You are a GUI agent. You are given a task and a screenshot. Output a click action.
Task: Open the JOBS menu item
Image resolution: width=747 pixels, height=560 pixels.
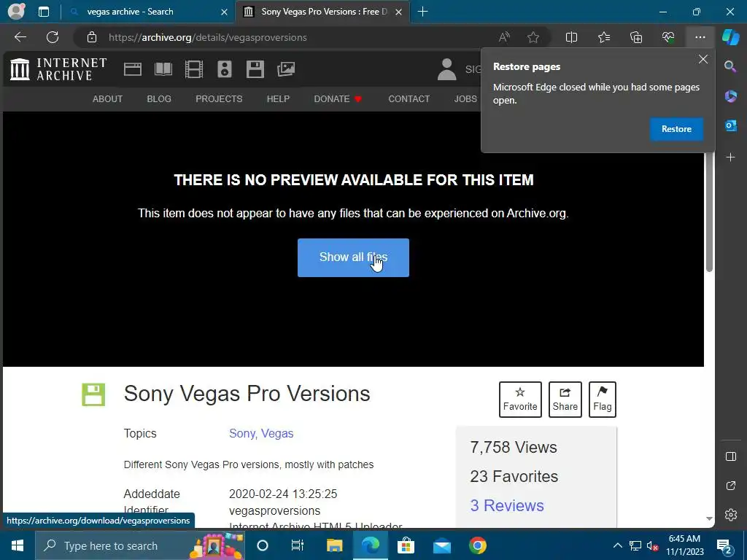[x=465, y=99]
